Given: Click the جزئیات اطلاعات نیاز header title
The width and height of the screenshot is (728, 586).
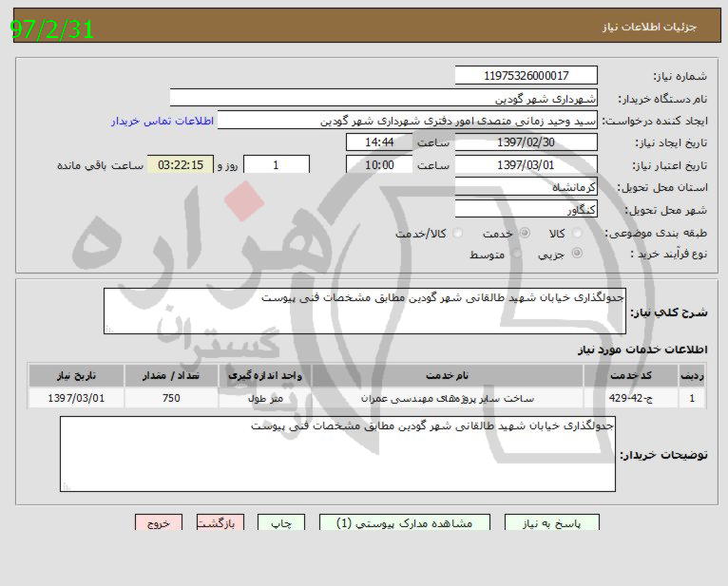Looking at the screenshot, I should coord(649,27).
